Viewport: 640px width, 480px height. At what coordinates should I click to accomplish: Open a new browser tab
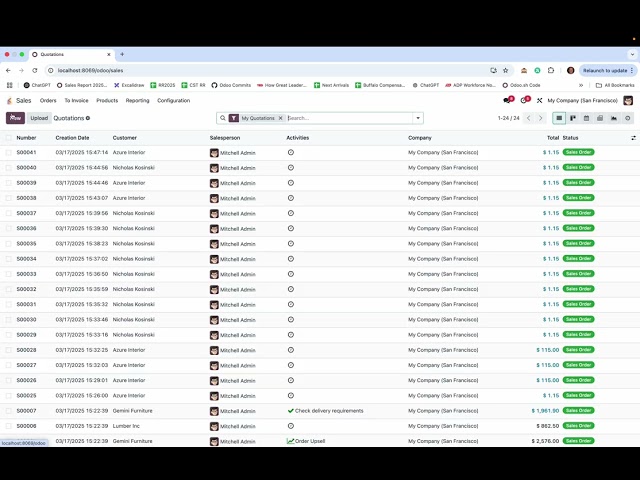click(122, 54)
